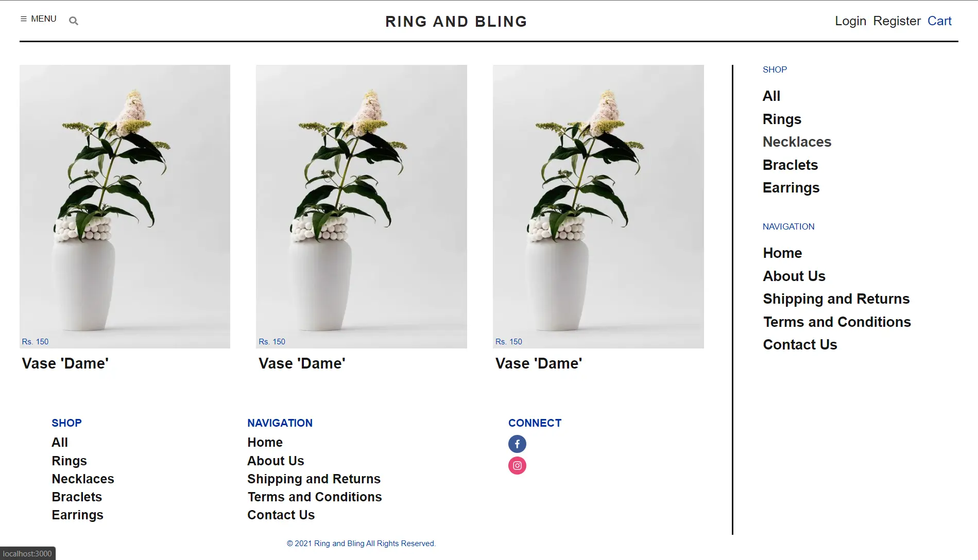This screenshot has height=560, width=978.
Task: Open the Instagram icon link
Action: pos(517,465)
